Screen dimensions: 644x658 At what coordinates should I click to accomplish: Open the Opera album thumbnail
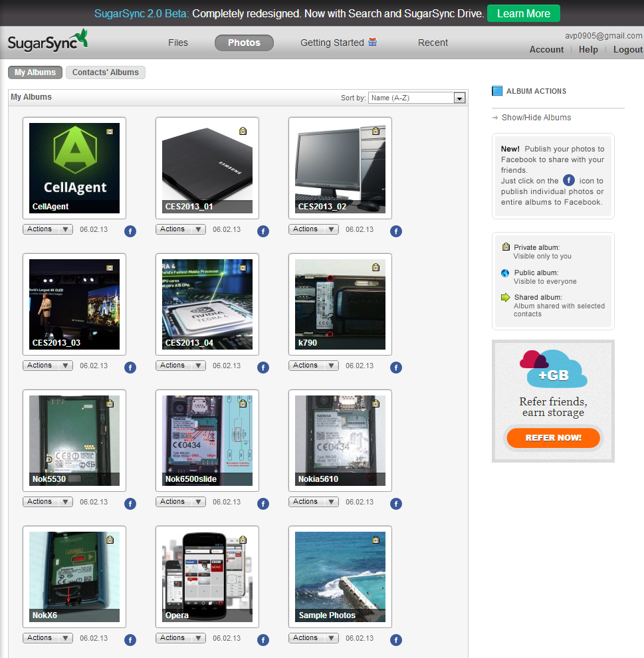[x=207, y=577]
